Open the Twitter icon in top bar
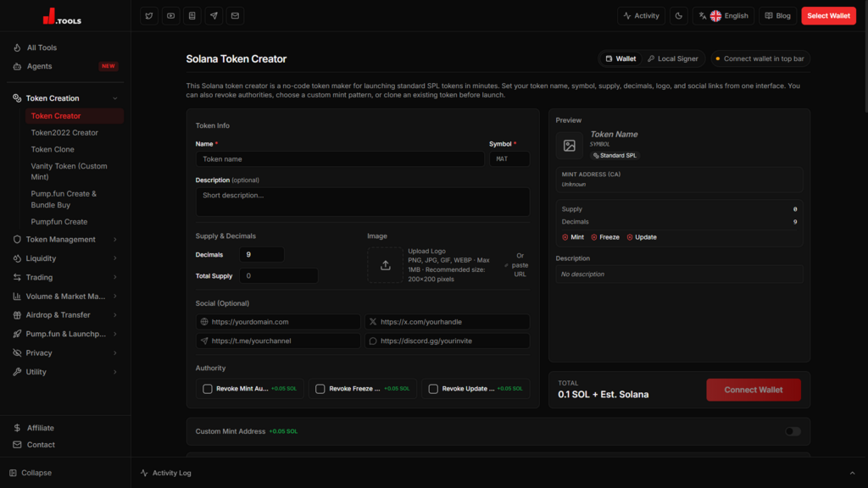 coord(149,15)
